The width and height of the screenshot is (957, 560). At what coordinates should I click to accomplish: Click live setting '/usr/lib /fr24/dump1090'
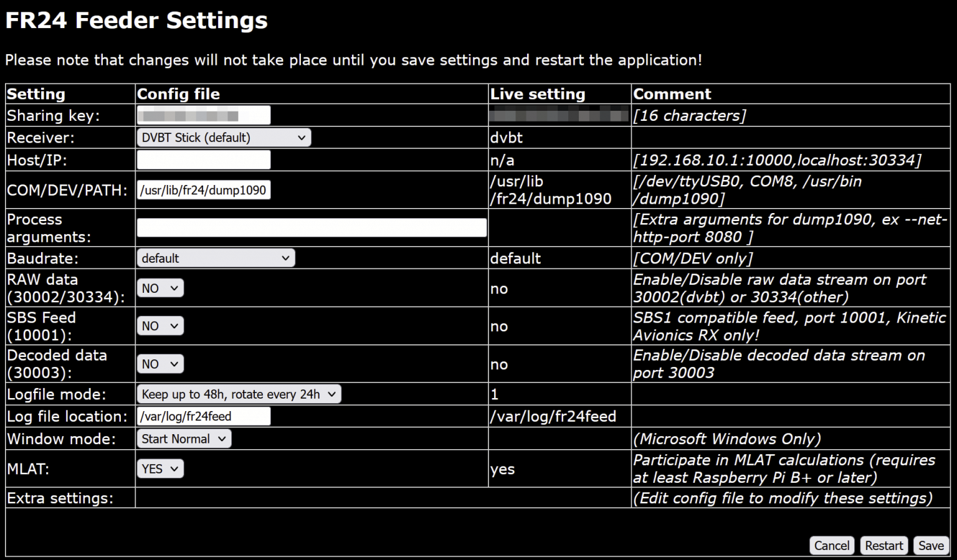coord(551,190)
